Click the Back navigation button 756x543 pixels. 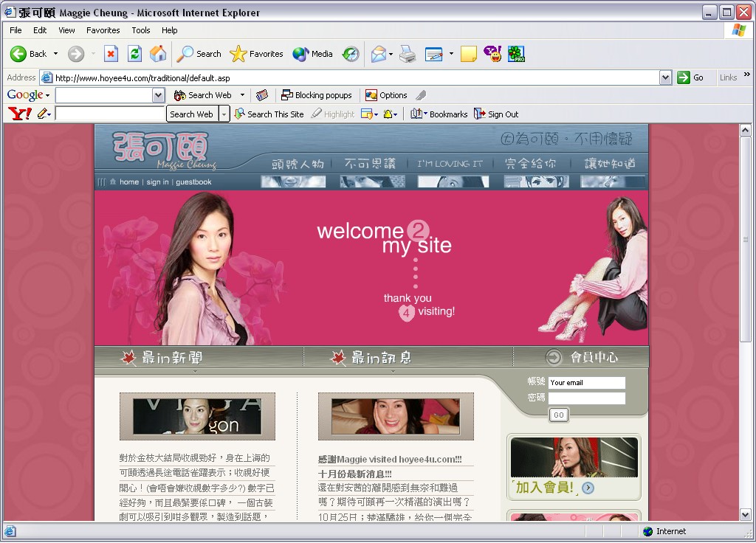pyautogui.click(x=29, y=54)
